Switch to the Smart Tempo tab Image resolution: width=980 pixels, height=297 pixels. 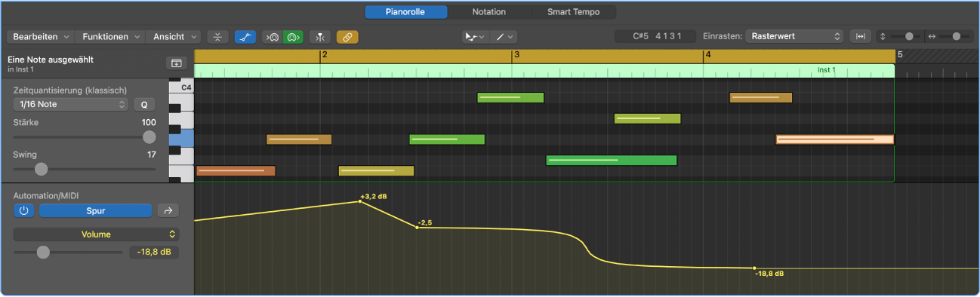[x=573, y=12]
